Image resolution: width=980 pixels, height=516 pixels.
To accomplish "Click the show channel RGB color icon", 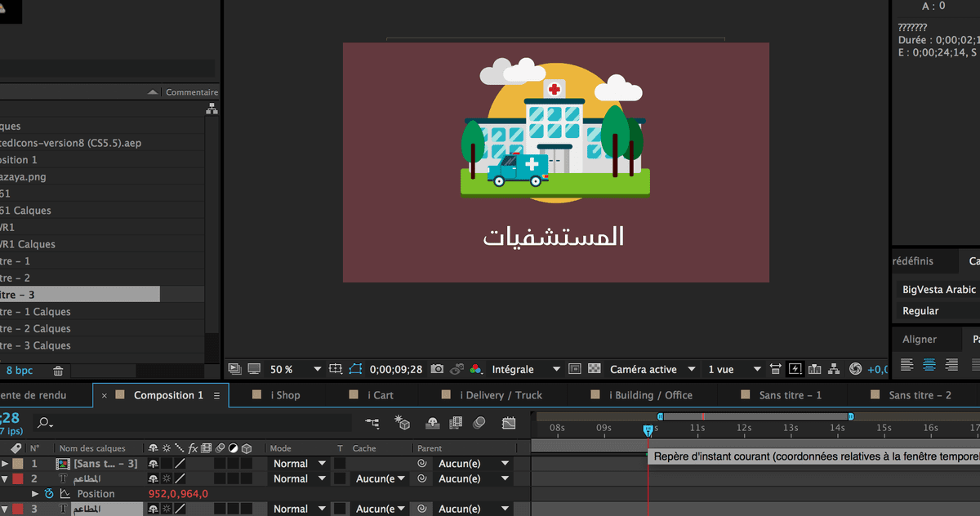I will [476, 370].
